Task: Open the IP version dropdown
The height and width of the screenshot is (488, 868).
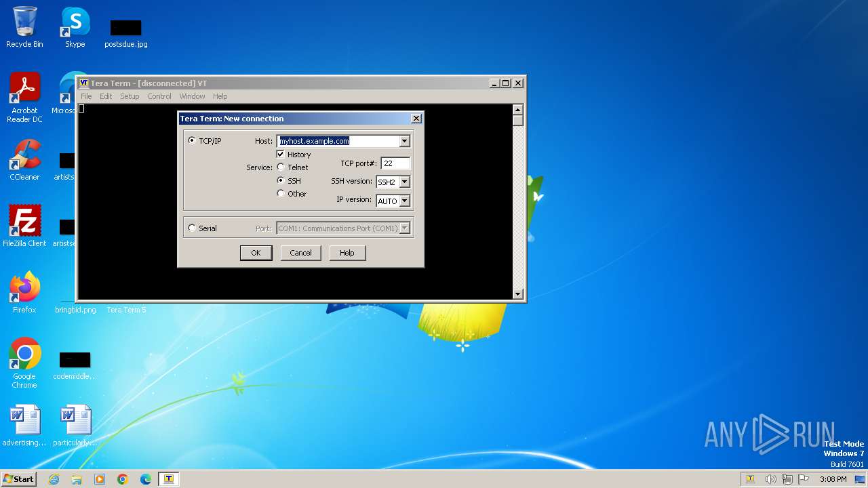Action: coord(404,201)
